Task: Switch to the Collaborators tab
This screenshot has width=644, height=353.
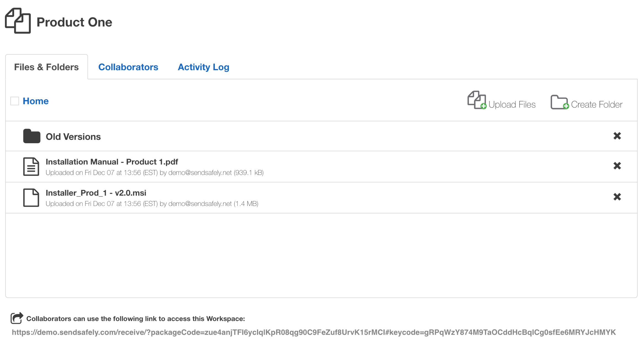Action: click(x=128, y=67)
